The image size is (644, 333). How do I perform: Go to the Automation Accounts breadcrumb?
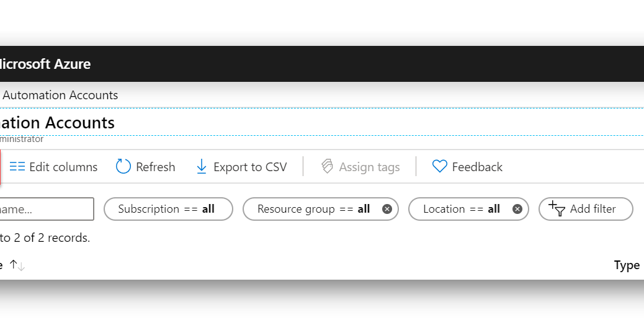[x=60, y=95]
